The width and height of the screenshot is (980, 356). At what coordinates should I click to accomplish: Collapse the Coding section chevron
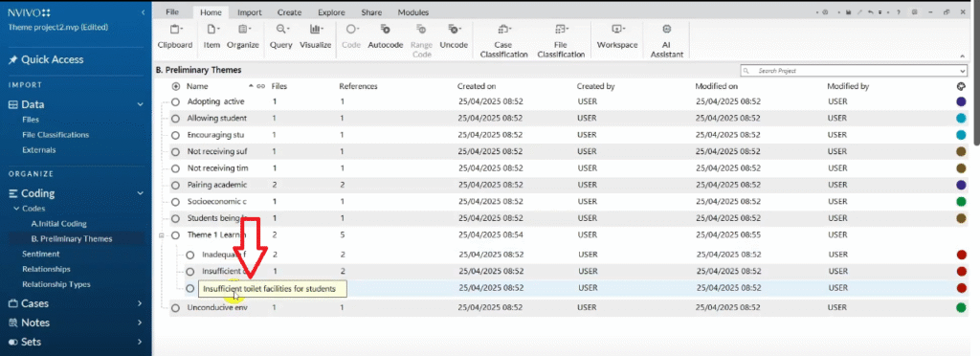[x=141, y=193]
